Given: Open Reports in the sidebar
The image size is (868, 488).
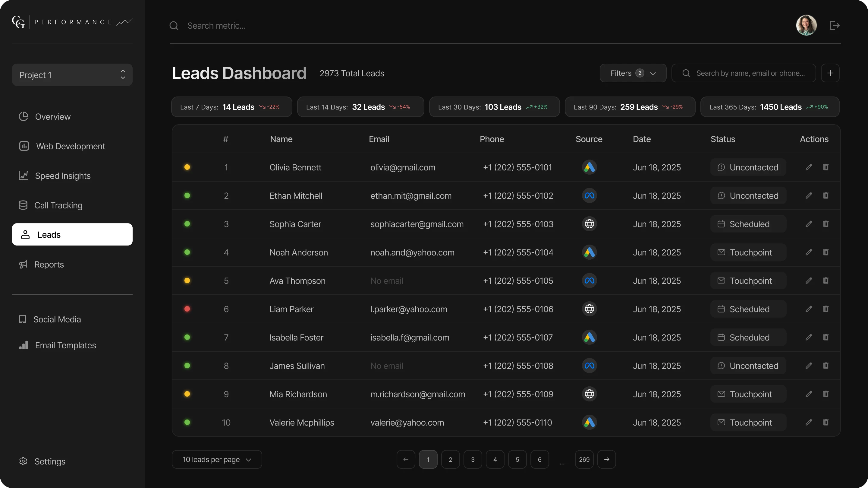Looking at the screenshot, I should (42, 265).
